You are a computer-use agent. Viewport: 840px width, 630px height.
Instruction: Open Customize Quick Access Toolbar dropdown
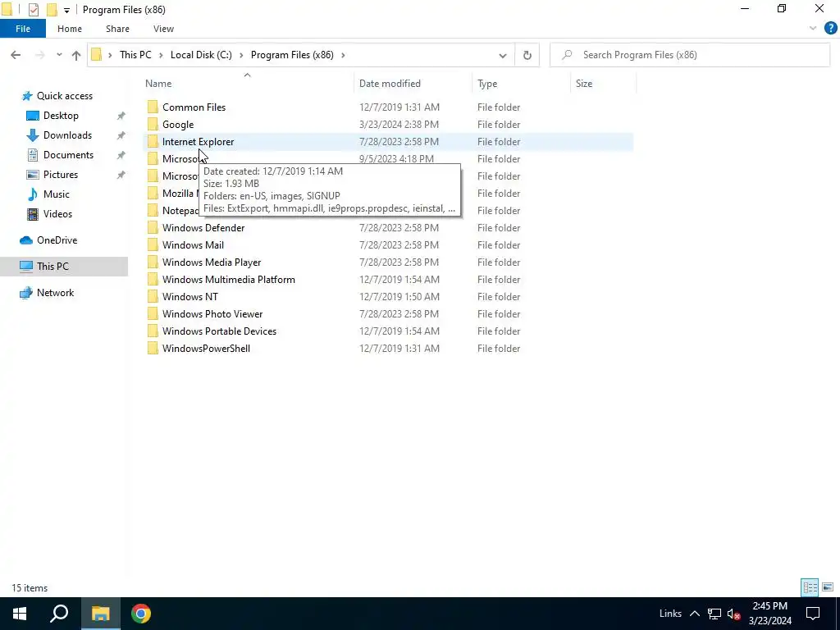[x=66, y=10]
